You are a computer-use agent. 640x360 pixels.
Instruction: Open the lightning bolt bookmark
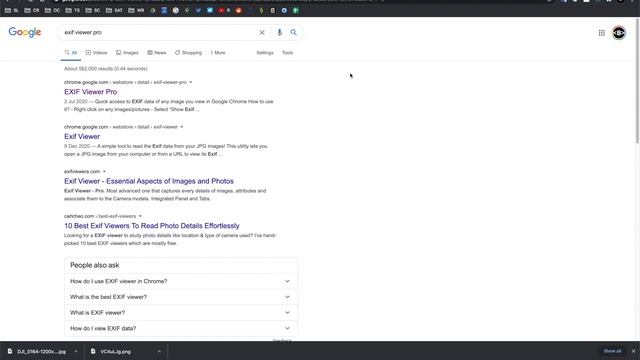[261, 10]
